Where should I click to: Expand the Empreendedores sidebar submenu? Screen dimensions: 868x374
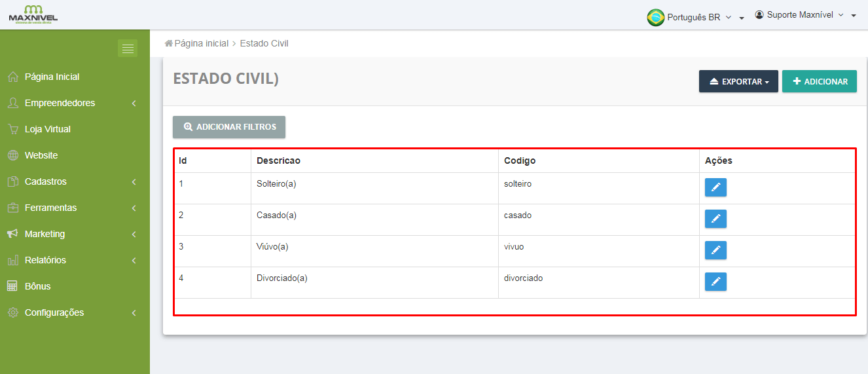60,103
